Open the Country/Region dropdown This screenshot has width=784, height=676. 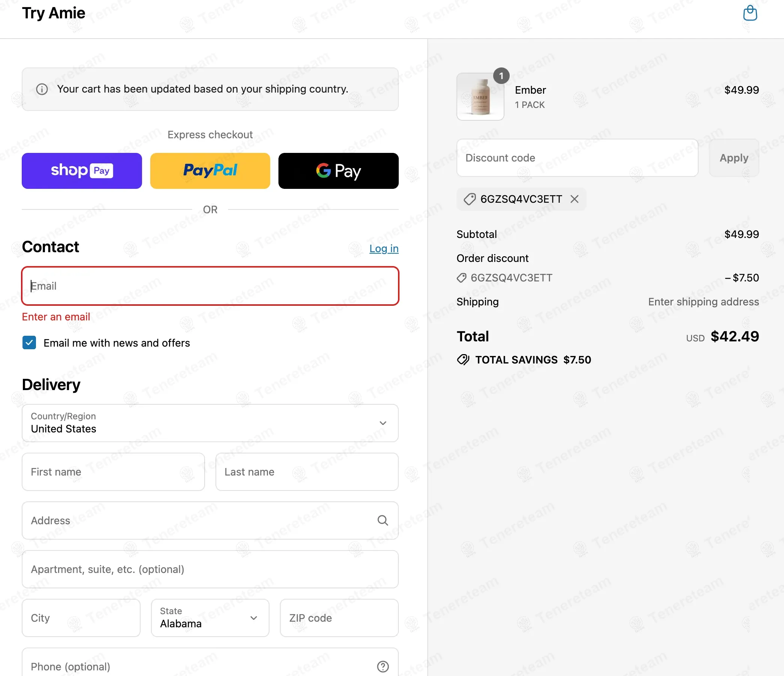point(210,423)
